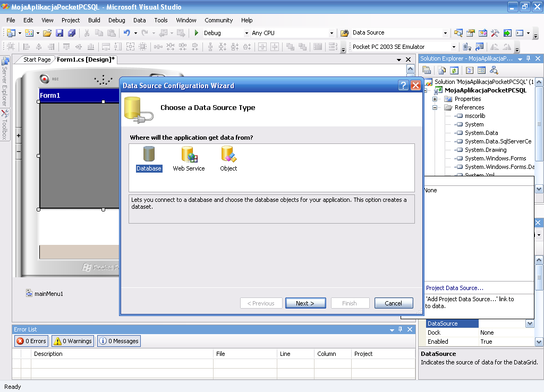
Task: Click the Properties icon in Solution Explorer toolbar
Action: tap(427, 71)
